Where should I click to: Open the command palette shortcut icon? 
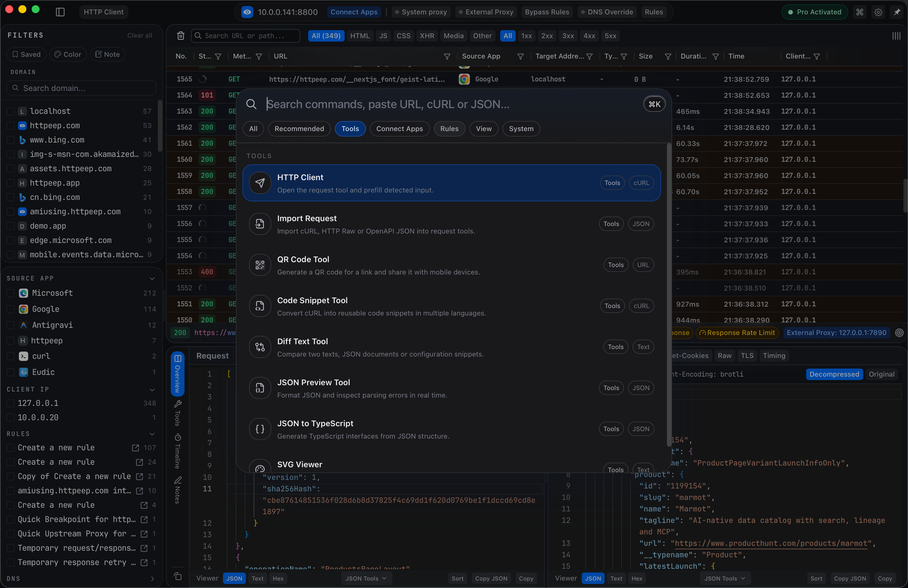860,12
